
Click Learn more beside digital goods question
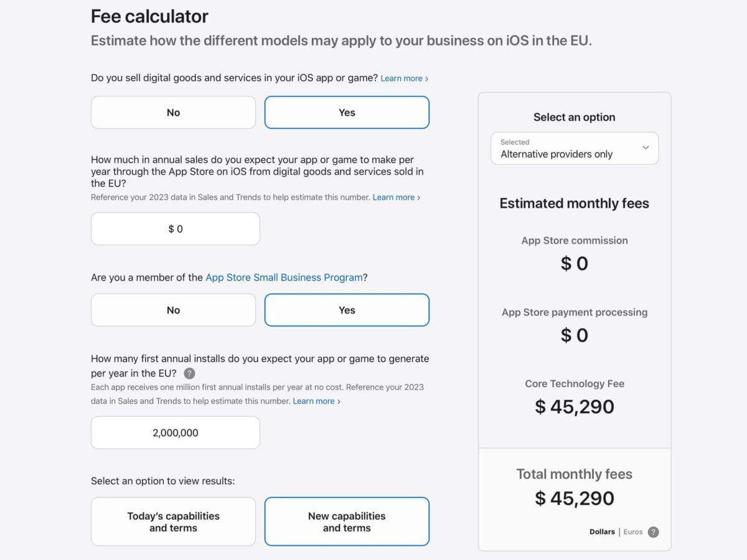404,78
